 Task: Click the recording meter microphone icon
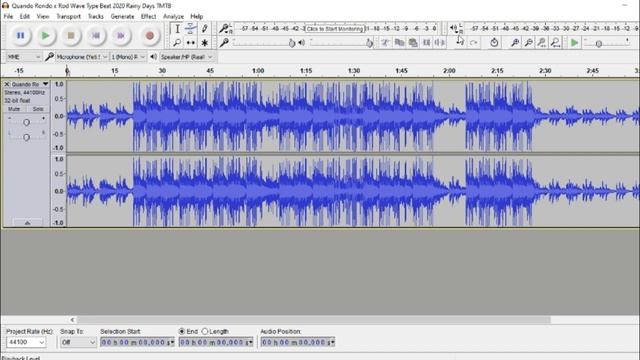(224, 29)
